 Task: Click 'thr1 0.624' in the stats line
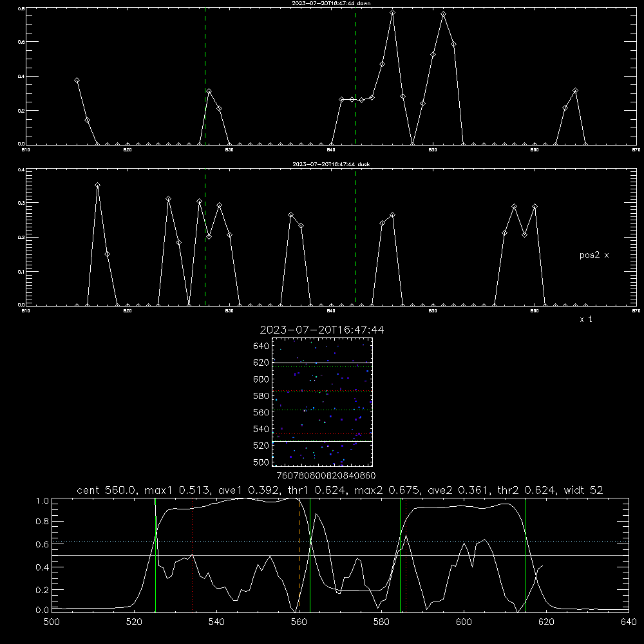click(316, 490)
